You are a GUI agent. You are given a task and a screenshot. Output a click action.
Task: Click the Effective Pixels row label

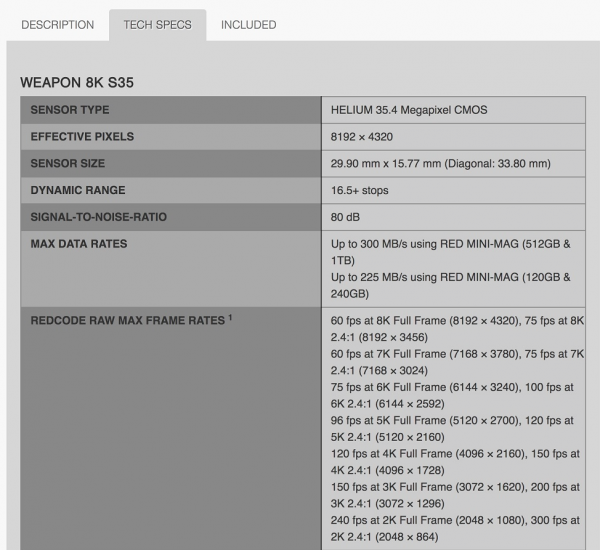coord(82,137)
